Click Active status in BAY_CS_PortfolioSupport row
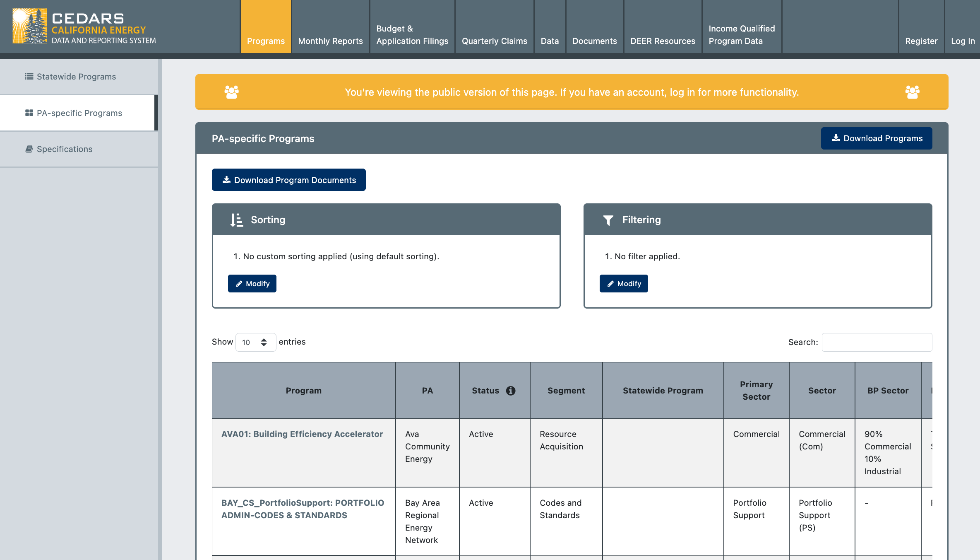 tap(481, 503)
